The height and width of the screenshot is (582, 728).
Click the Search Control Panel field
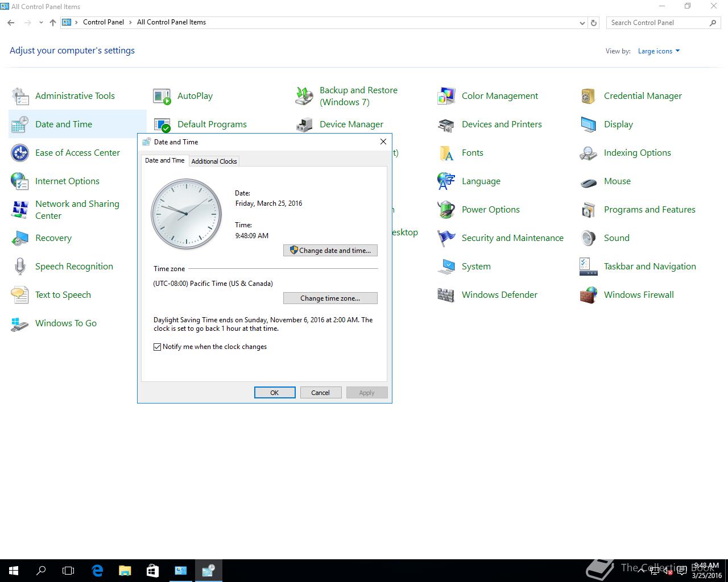coord(659,23)
